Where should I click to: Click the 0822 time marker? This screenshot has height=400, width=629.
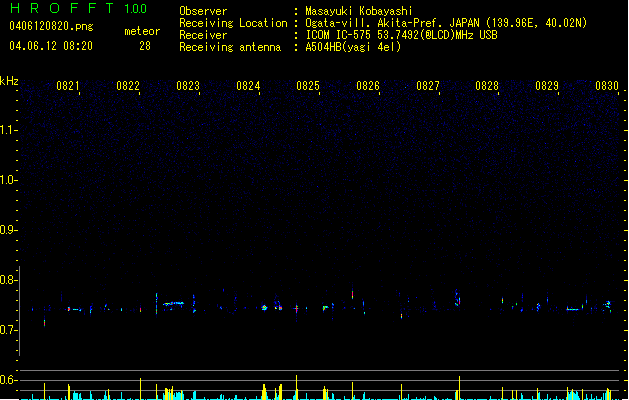[128, 86]
